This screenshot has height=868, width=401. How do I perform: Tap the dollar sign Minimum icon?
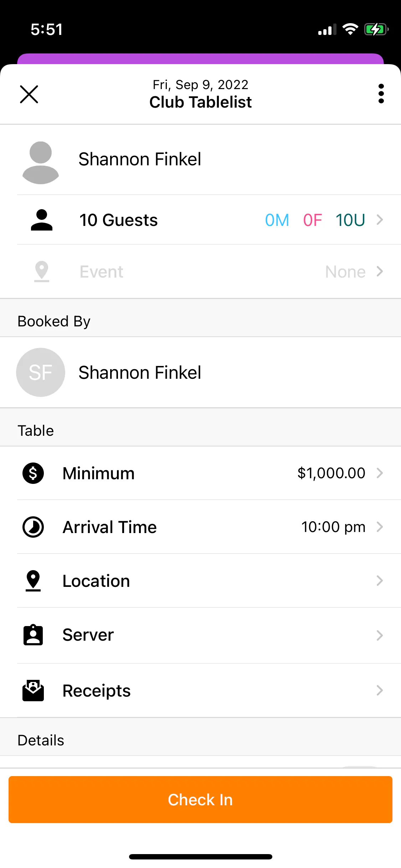pyautogui.click(x=33, y=473)
